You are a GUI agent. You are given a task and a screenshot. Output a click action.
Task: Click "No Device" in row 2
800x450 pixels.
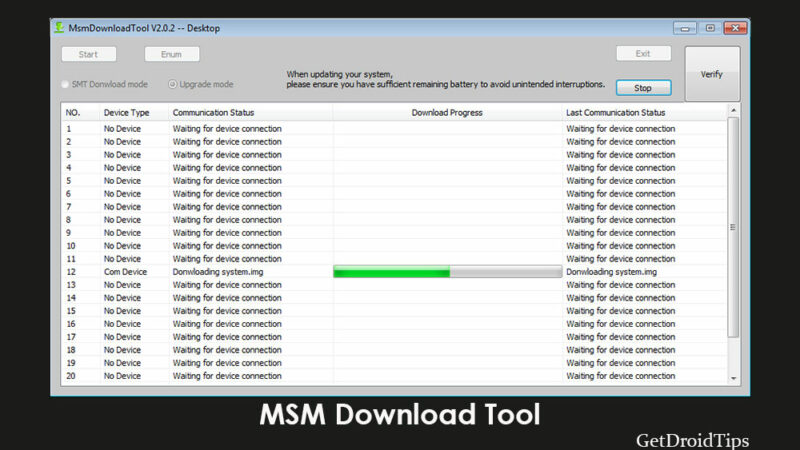[x=122, y=142]
